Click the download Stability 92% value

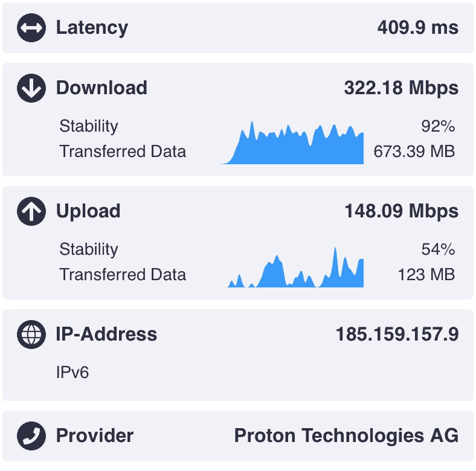coord(438,126)
